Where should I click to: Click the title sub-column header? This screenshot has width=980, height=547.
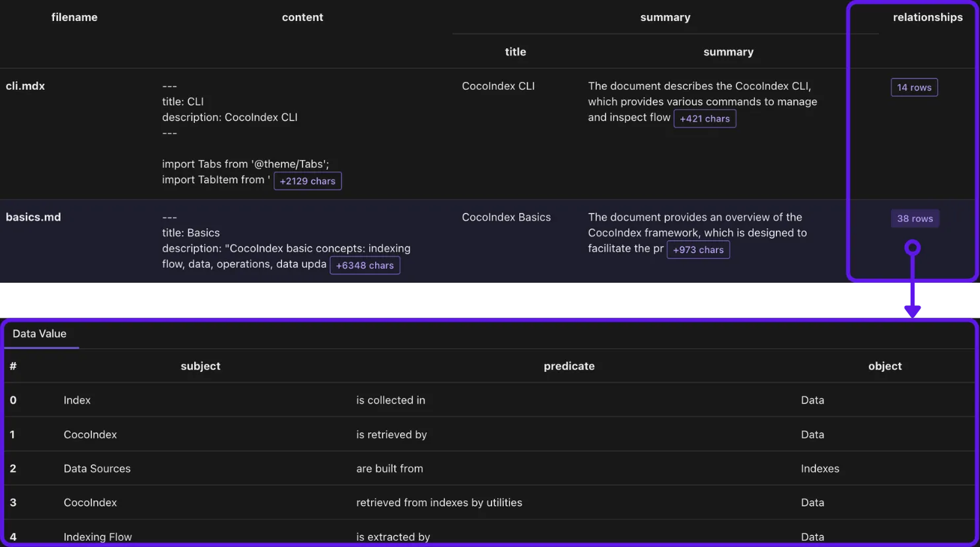point(515,52)
